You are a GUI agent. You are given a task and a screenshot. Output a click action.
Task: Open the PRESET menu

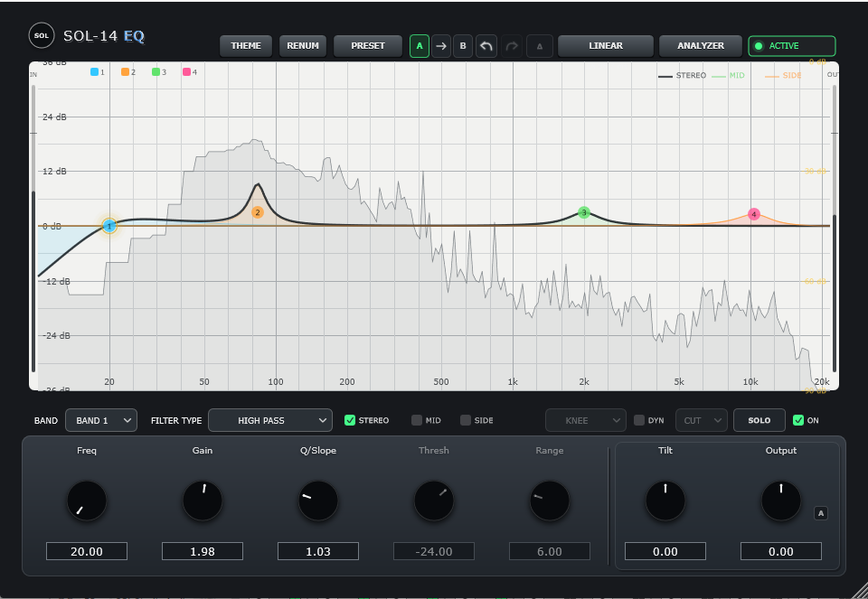(368, 46)
